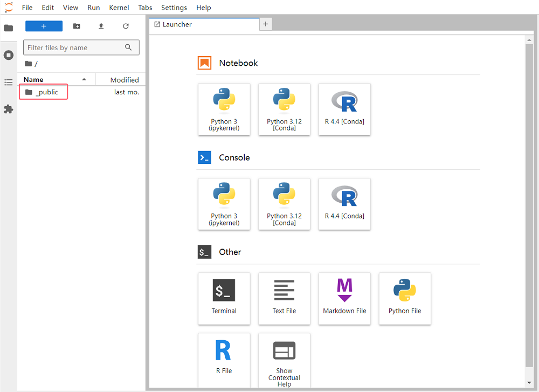This screenshot has height=392, width=539.
Task: Open the View menu
Action: (71, 8)
